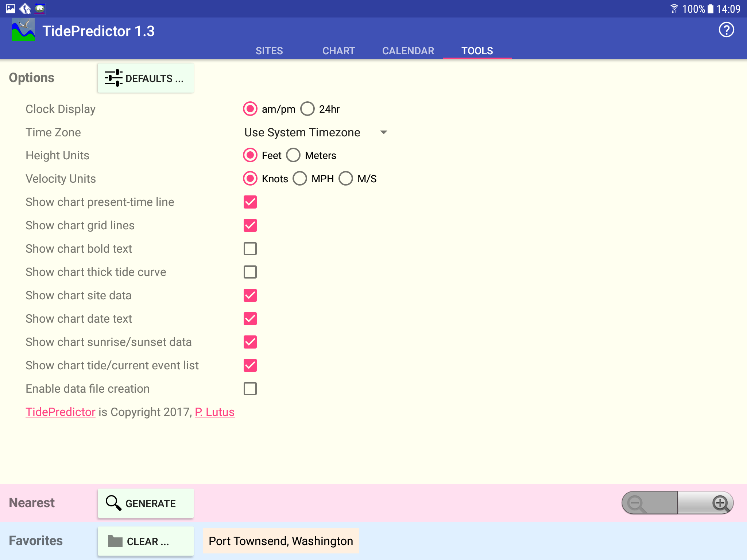Select MPH velocity units
Image resolution: width=747 pixels, height=560 pixels.
(x=300, y=179)
